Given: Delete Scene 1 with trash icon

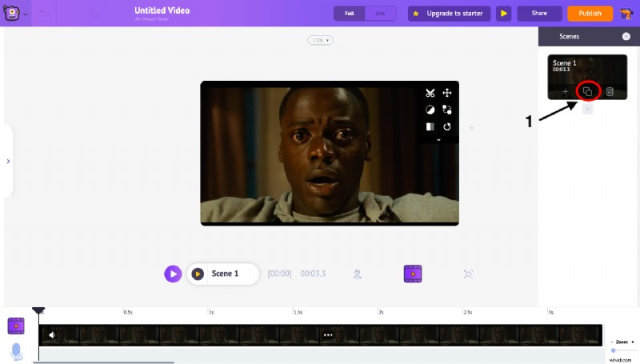Looking at the screenshot, I should (610, 92).
